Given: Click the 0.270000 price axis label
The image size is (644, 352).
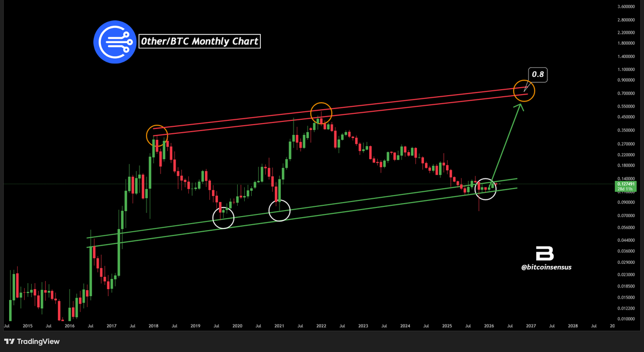Looking at the screenshot, I should (627, 144).
